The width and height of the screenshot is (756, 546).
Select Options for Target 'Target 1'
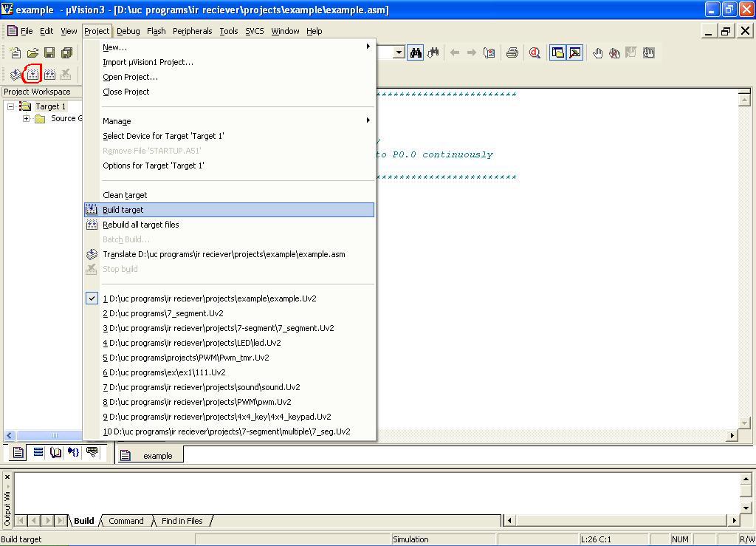click(x=229, y=165)
